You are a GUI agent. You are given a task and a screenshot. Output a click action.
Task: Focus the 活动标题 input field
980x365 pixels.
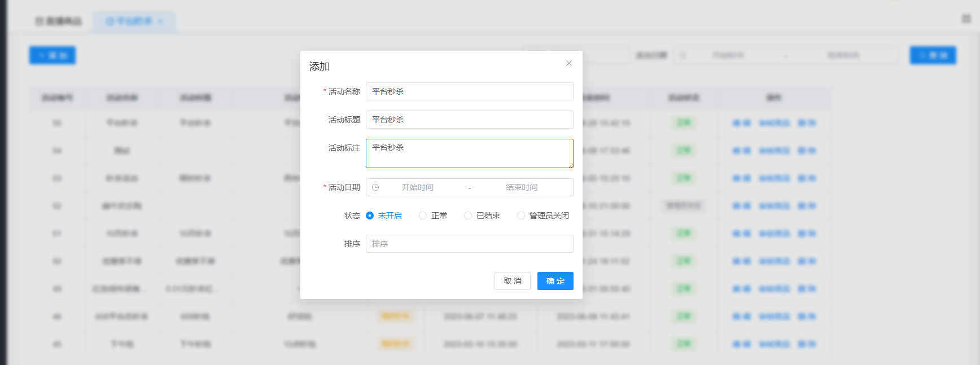coord(469,120)
